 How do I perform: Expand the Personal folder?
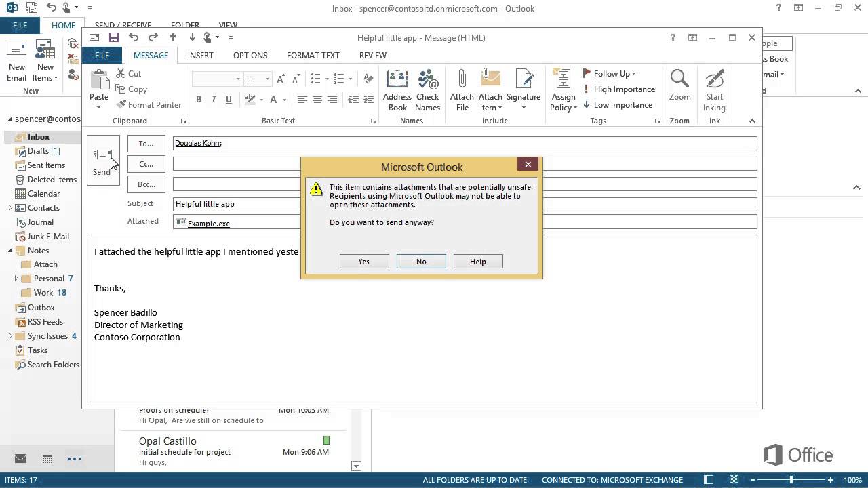point(16,279)
